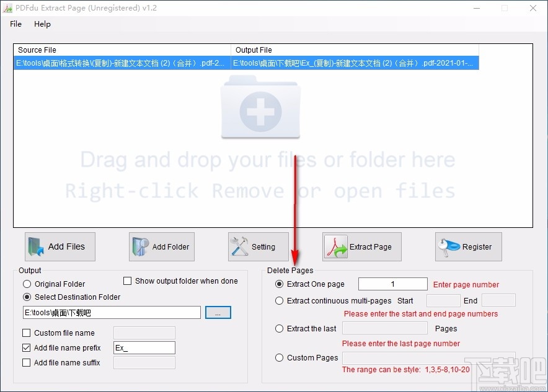Viewport: 548px width, 392px height.
Task: Click the Add Folder icon
Action: click(136, 246)
